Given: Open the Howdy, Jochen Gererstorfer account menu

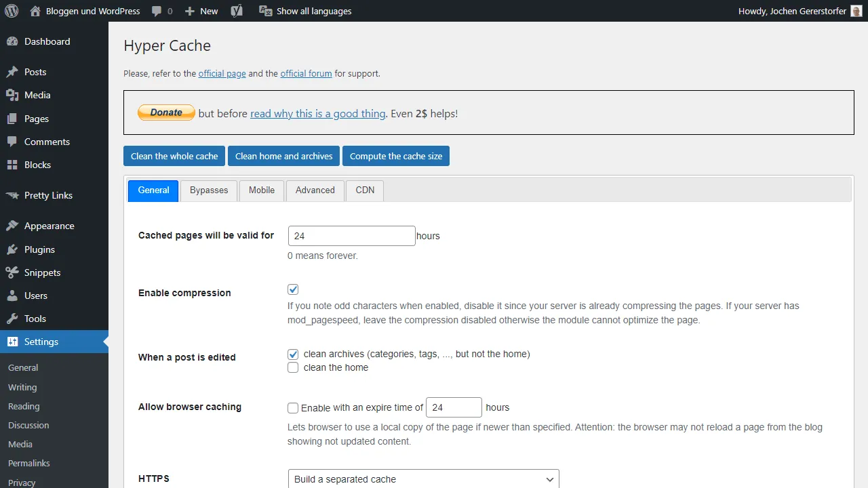Looking at the screenshot, I should [x=800, y=11].
